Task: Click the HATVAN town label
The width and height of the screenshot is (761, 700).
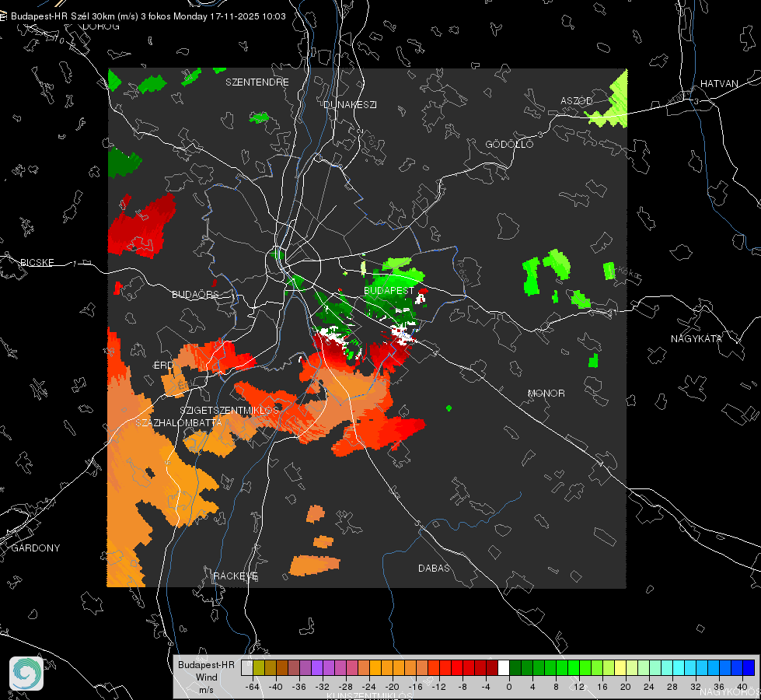Action: point(719,84)
